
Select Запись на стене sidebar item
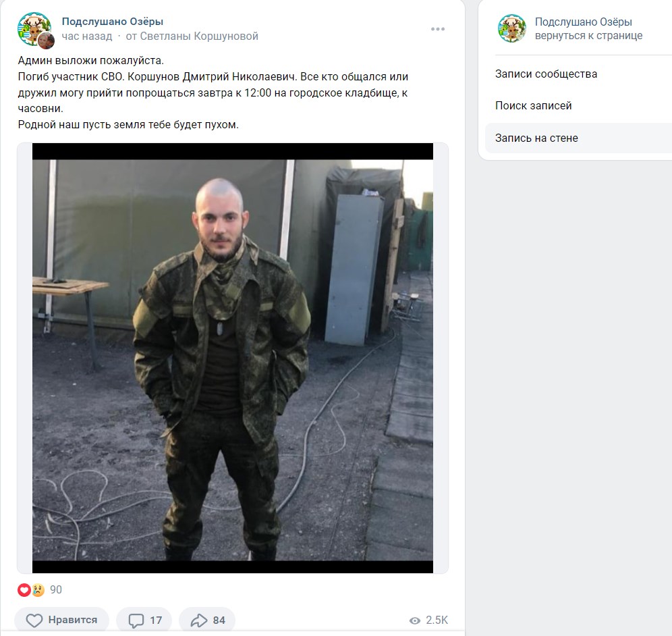pos(579,138)
